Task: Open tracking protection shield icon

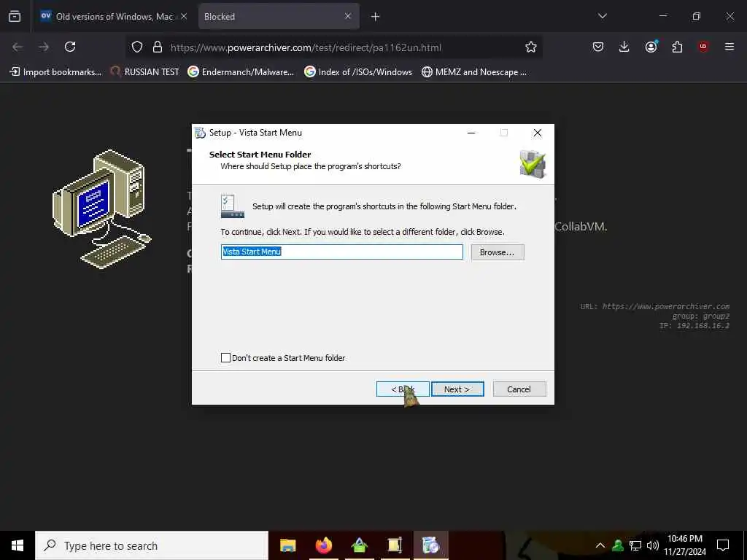Action: coord(137,47)
